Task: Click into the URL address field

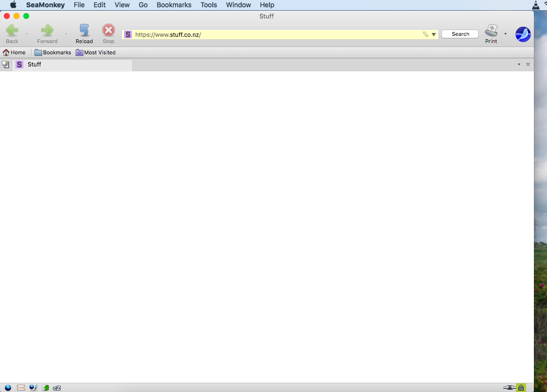Action: [272, 34]
